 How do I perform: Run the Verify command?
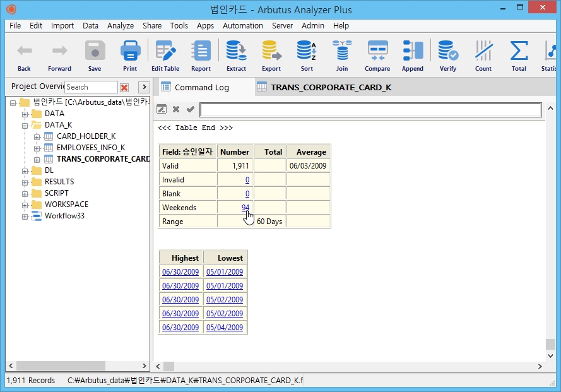click(x=448, y=56)
